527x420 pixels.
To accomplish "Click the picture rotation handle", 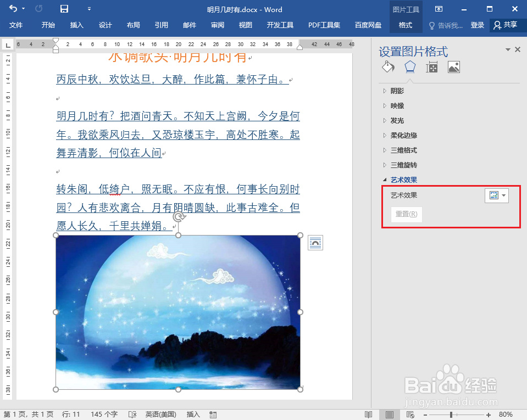I will coord(179,217).
